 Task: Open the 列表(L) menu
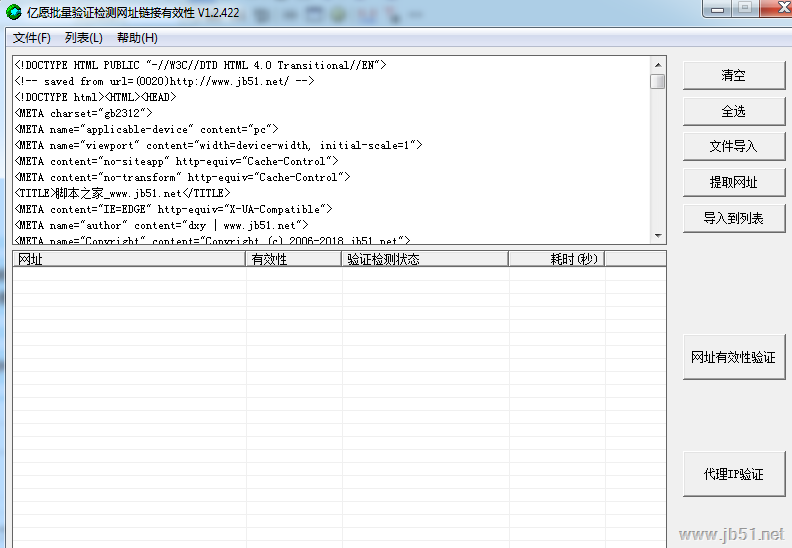(83, 38)
